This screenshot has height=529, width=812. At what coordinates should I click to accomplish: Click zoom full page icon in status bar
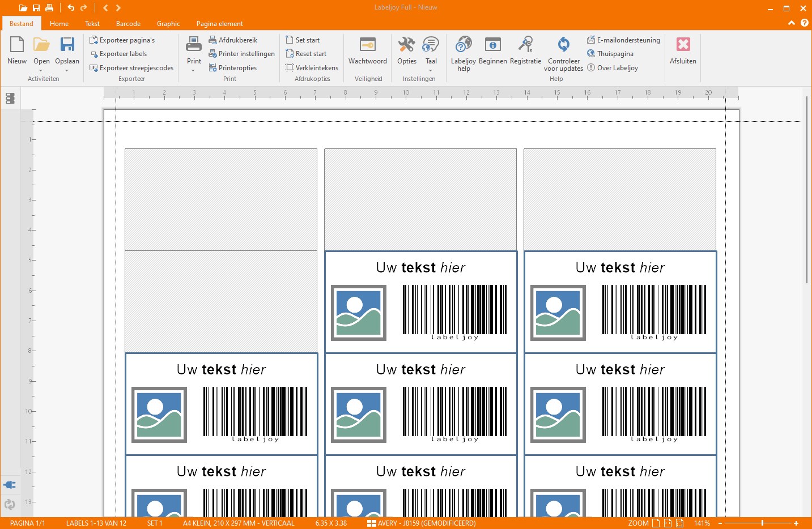point(656,523)
